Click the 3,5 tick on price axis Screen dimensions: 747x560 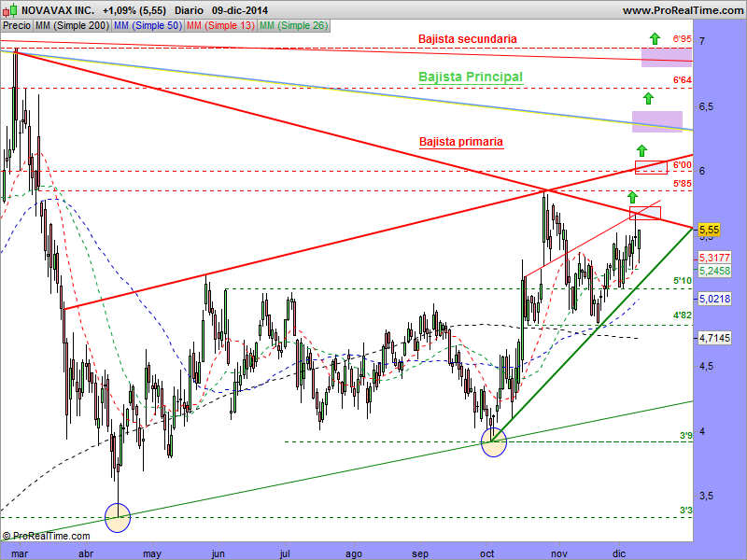706,497
